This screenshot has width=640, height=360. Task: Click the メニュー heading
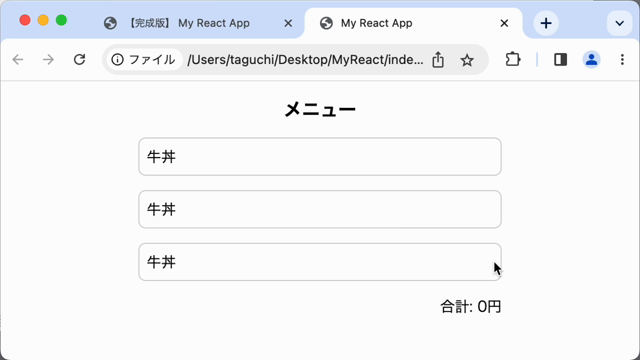320,109
